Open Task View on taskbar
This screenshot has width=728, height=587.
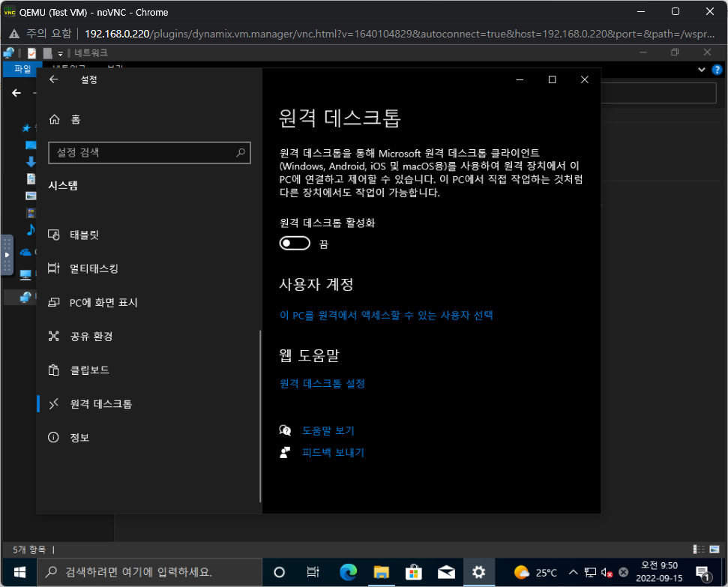313,572
